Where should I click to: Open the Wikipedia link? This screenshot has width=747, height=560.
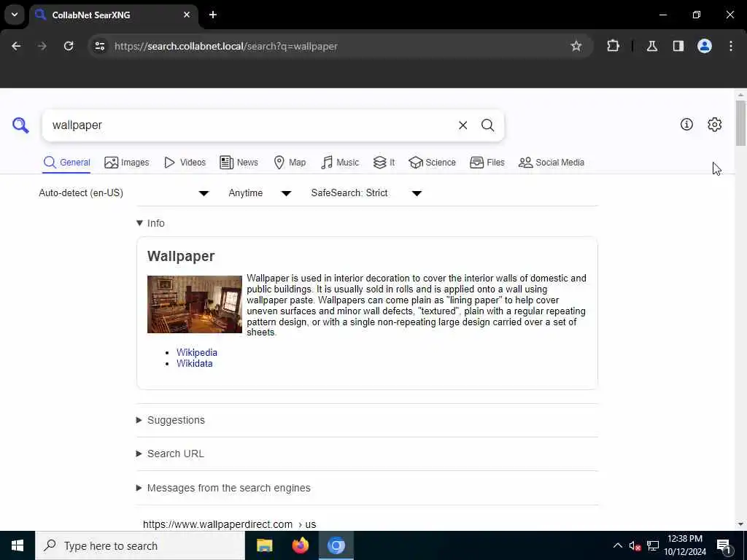197,352
